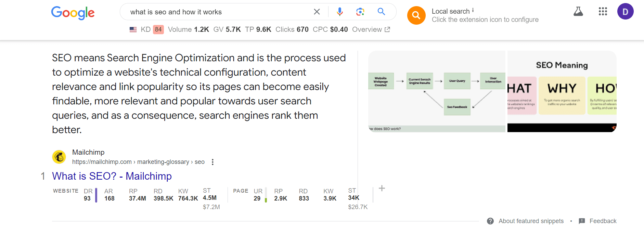Click the $26.7K page traffic value
The height and width of the screenshot is (232, 644).
358,207
